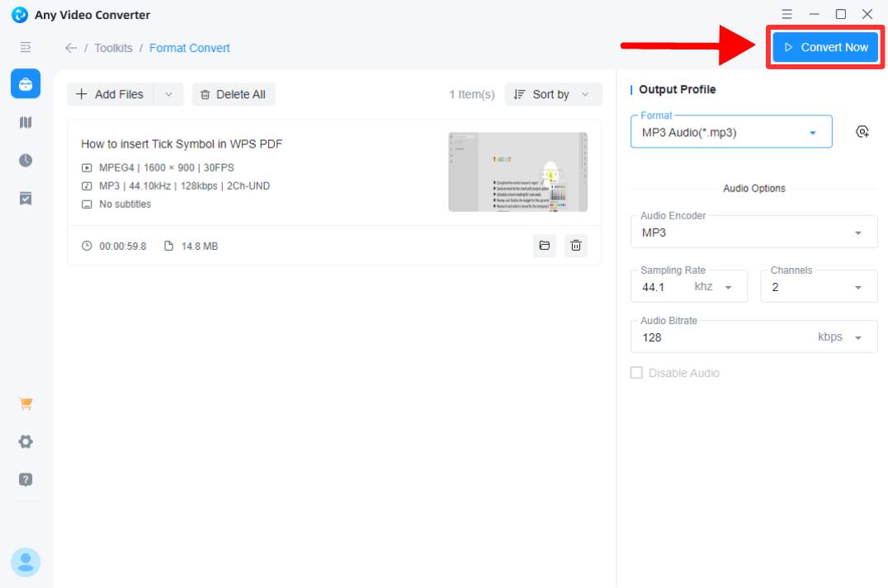
Task: Open the format profile settings gear icon
Action: coord(862,132)
